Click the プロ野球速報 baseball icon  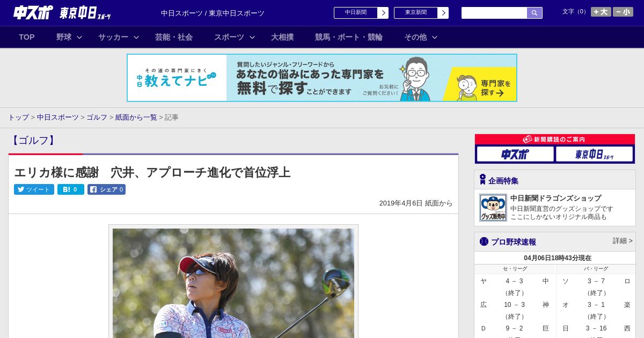coord(484,241)
